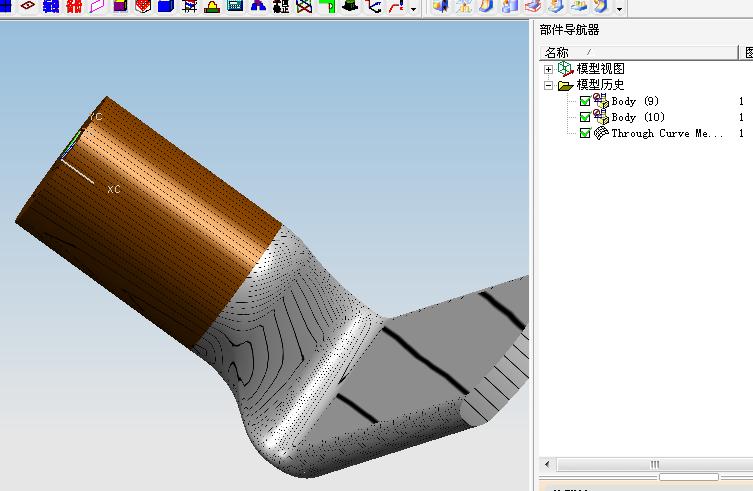The image size is (753, 491).
Task: Click the red diamond sketch icon
Action: click(x=28, y=6)
